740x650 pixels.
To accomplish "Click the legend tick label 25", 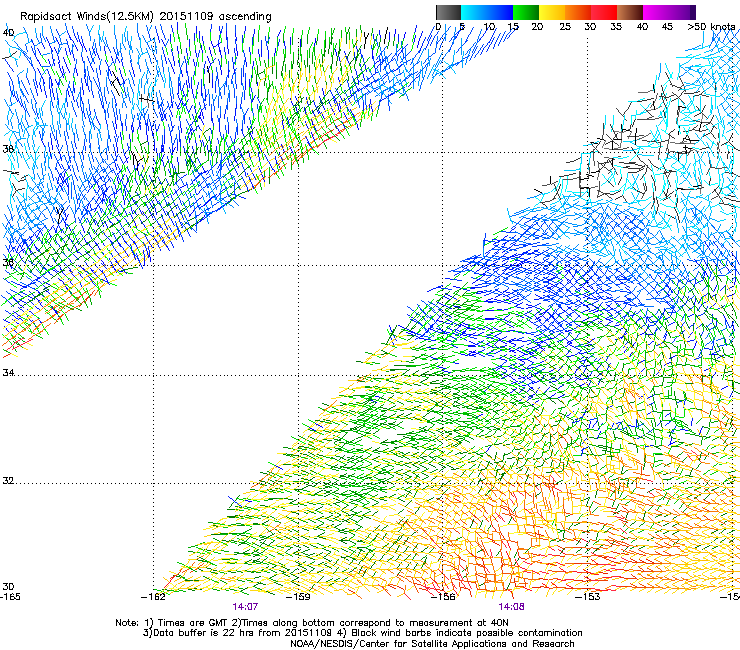I will tap(564, 26).
